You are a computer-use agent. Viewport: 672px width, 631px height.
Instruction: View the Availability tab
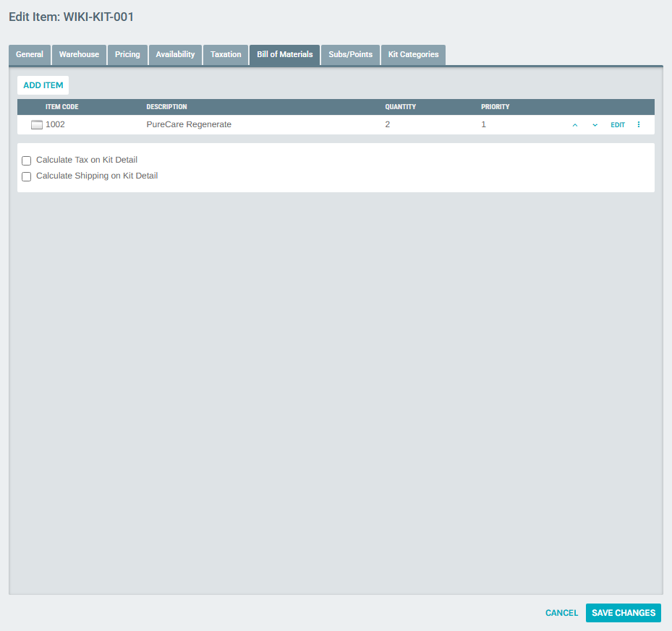(174, 54)
